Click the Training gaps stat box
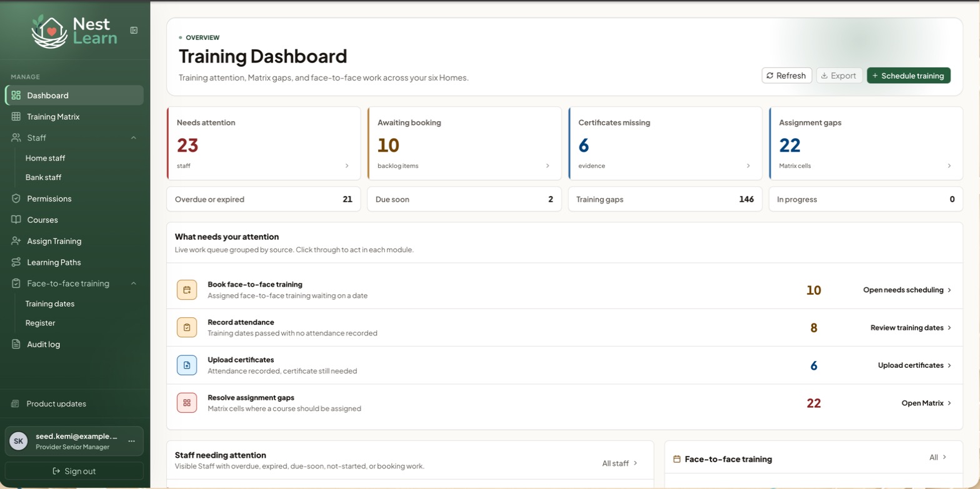This screenshot has height=489, width=980. 665,199
